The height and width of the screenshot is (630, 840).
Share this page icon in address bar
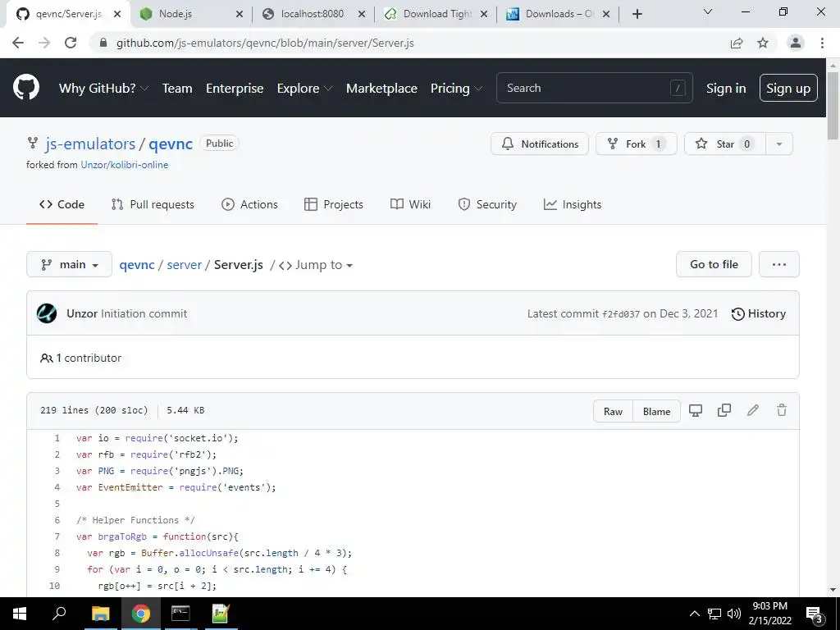[737, 43]
